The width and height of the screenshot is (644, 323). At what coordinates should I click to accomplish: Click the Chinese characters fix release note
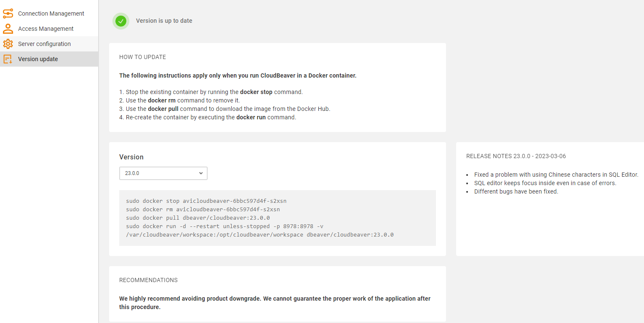556,175
